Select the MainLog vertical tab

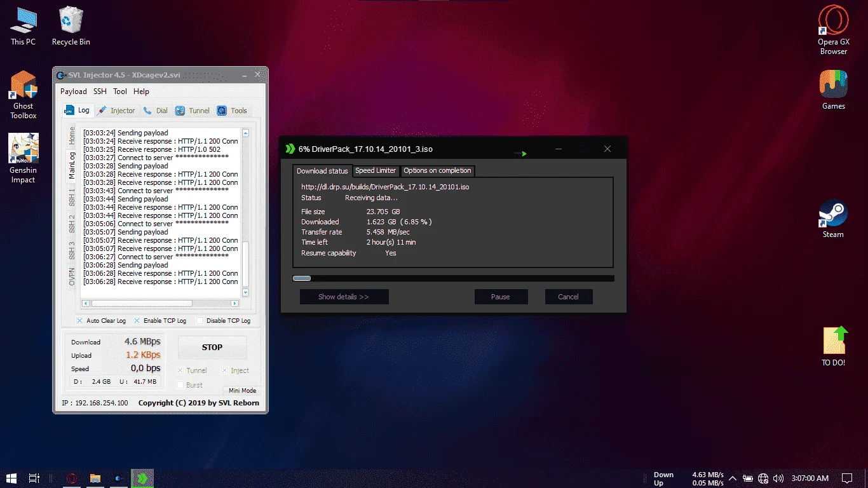(72, 165)
